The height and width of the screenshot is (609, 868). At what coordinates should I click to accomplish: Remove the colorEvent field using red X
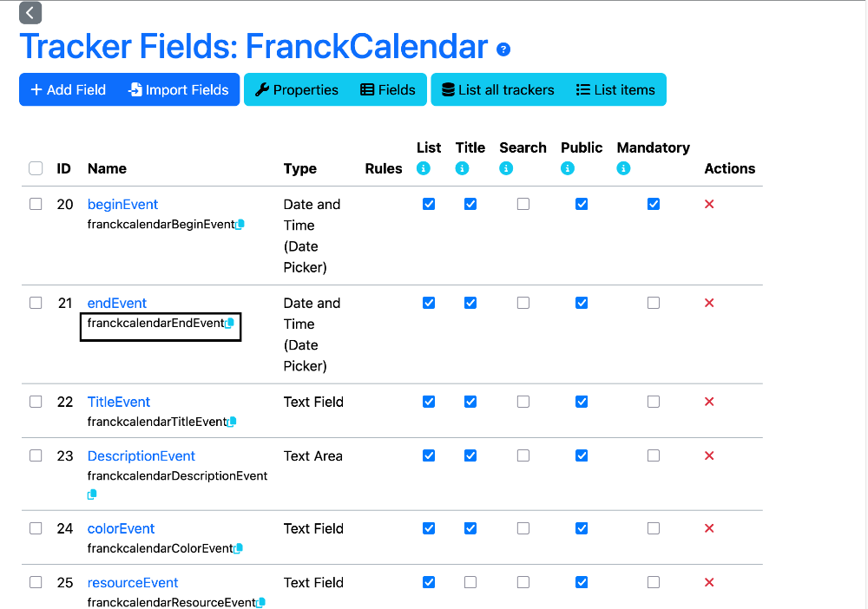point(709,528)
